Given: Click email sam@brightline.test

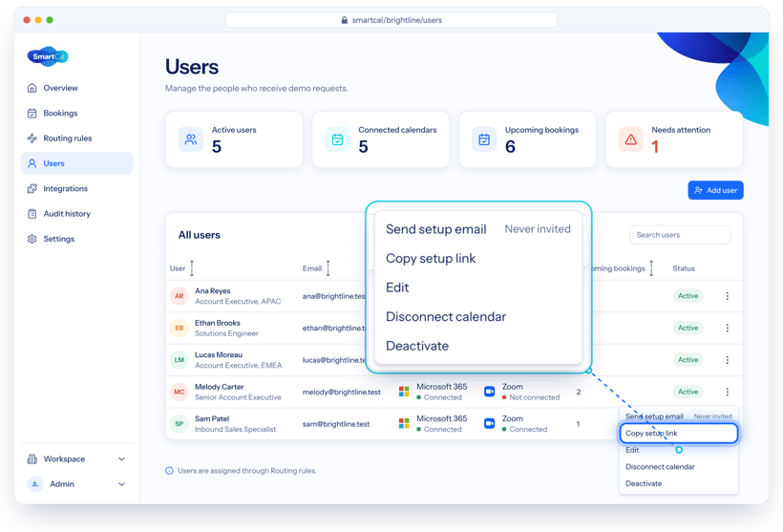Looking at the screenshot, I should (x=336, y=424).
